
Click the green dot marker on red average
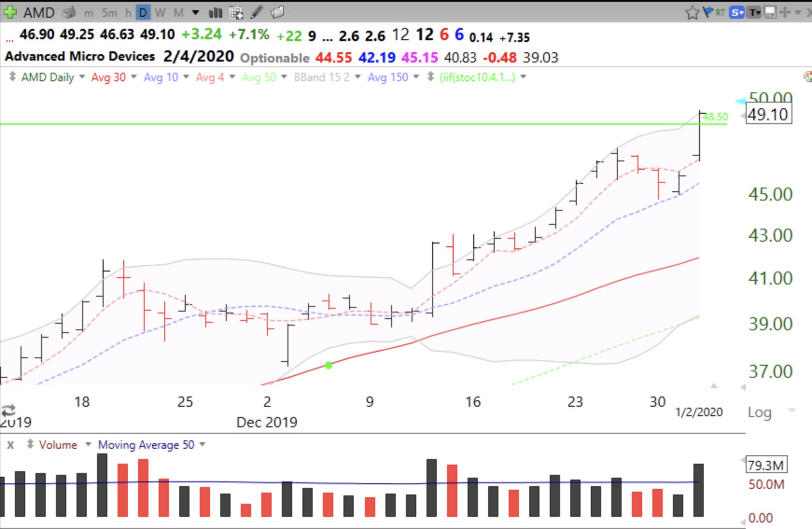(x=329, y=365)
